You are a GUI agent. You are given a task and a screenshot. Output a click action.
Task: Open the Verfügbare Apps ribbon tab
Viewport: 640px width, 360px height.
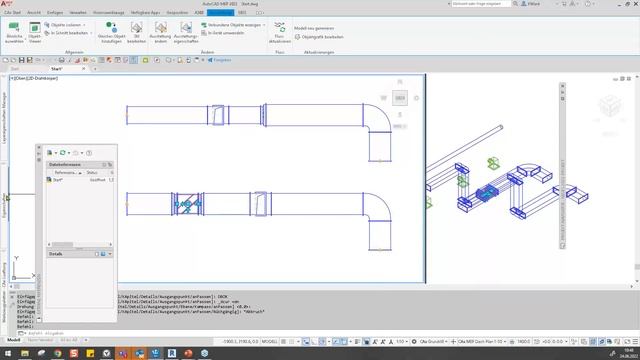tap(145, 13)
